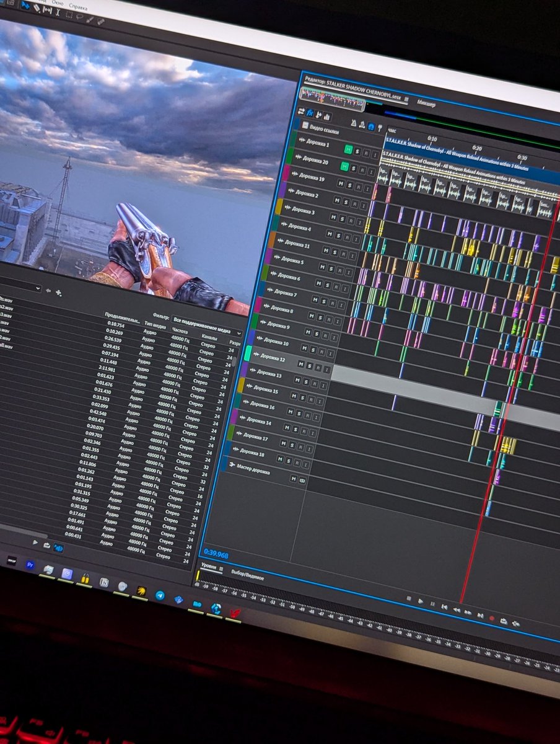The width and height of the screenshot is (560, 744).
Task: Open Premiere Pro from the taskbar
Action: tap(30, 565)
